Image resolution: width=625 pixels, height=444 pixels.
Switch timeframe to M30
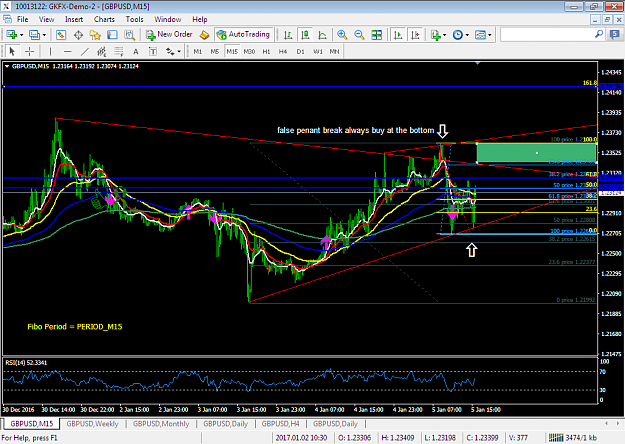[249, 51]
